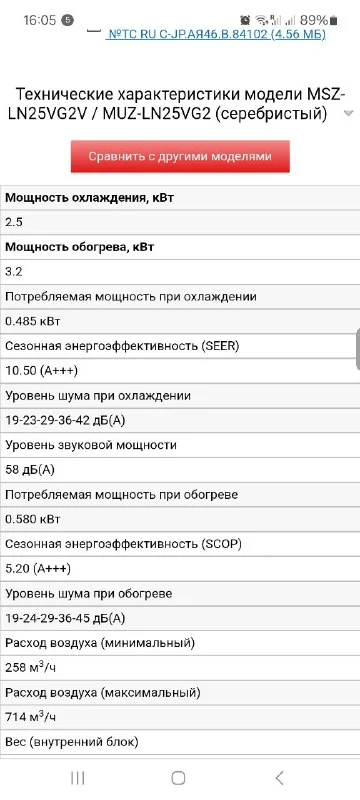The width and height of the screenshot is (360, 800).
Task: Tap the status bar clock 16:05
Action: point(39,20)
